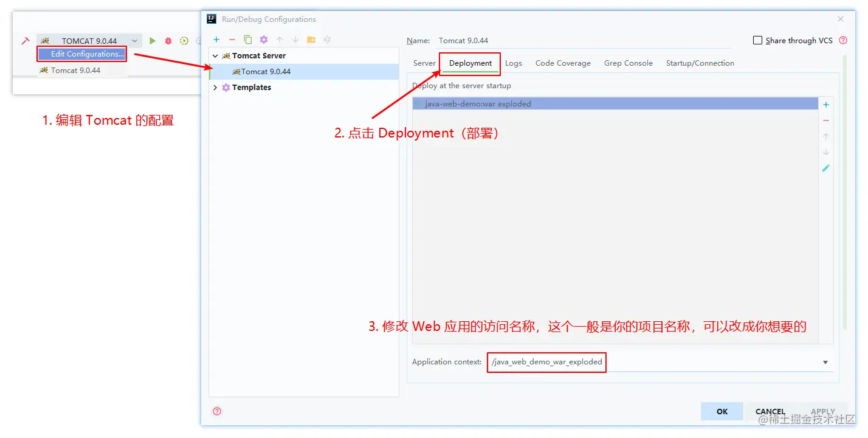The height and width of the screenshot is (438, 868).
Task: Click the APPLY button
Action: pos(823,411)
